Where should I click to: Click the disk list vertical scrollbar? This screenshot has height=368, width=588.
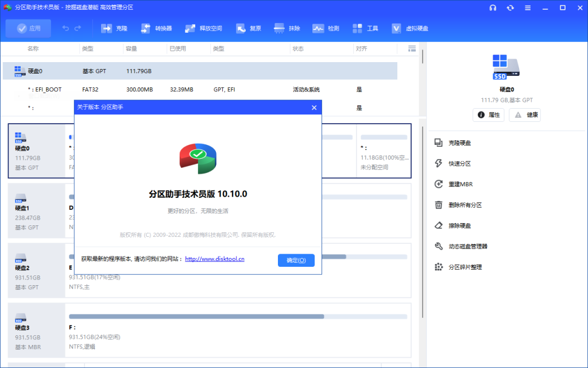[x=423, y=56]
